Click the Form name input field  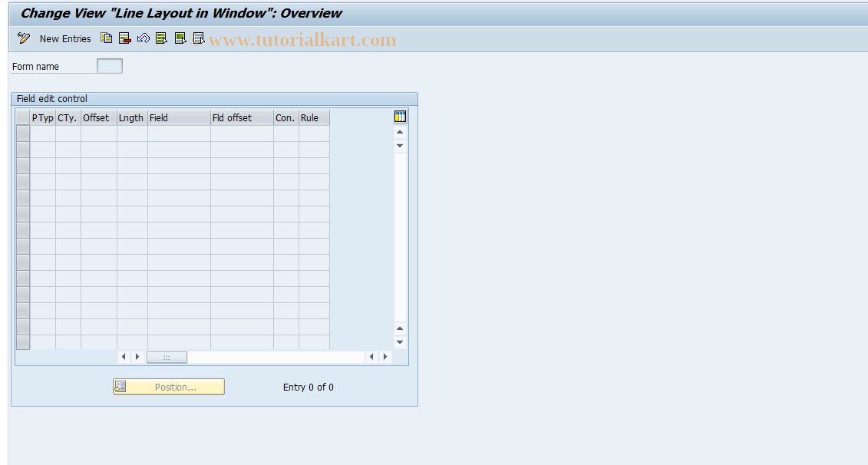[x=110, y=66]
